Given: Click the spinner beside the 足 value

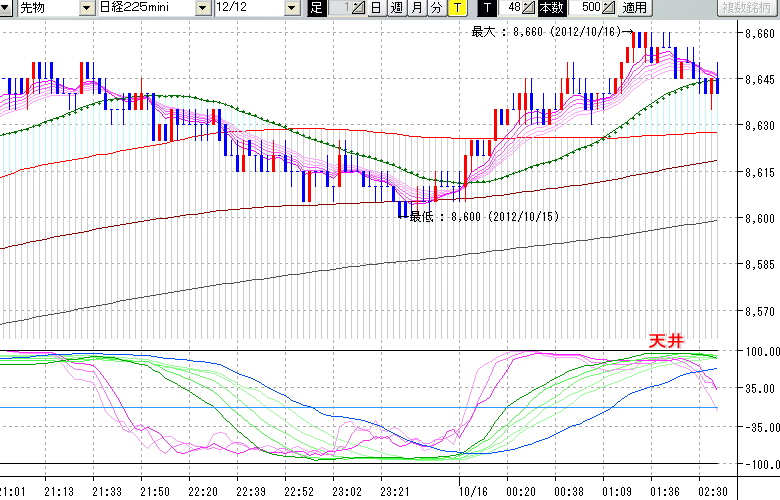Looking at the screenshot, I should [x=358, y=8].
